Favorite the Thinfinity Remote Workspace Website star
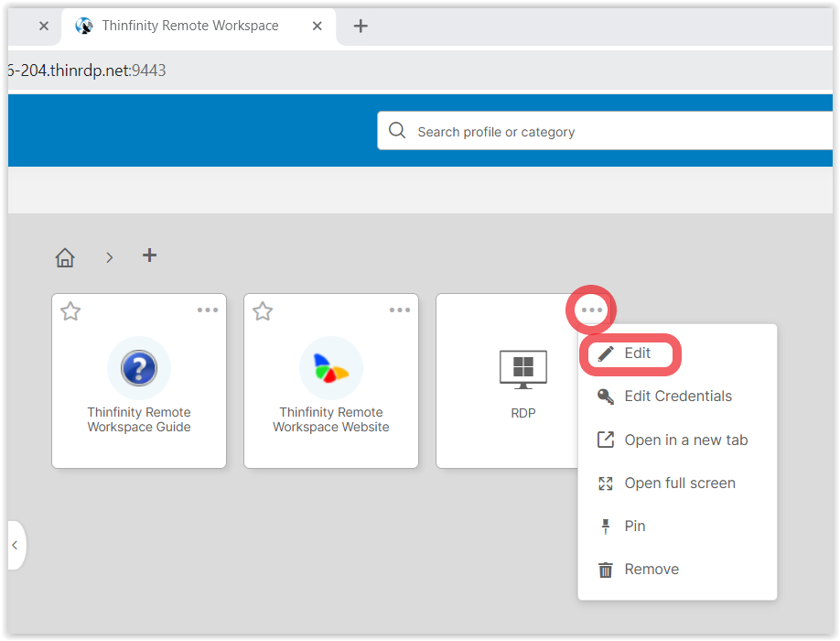This screenshot has width=840, height=641. coord(263,310)
